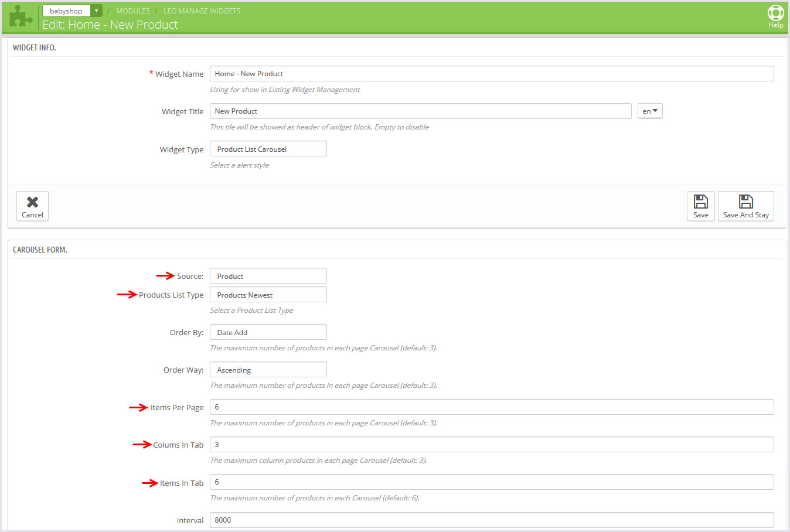Click the Save floppy disk button
The width and height of the screenshot is (790, 532).
point(700,206)
